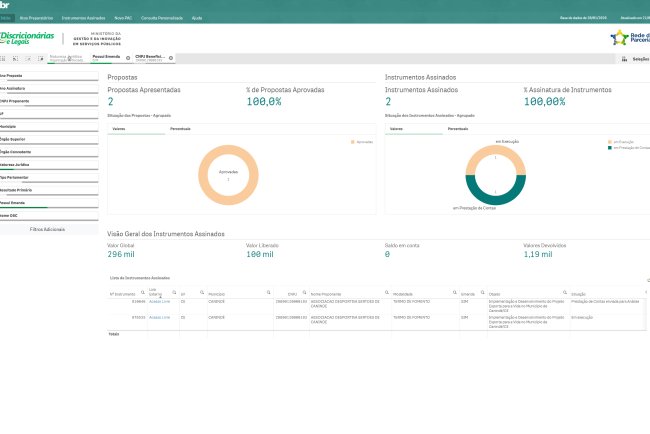Screen dimensions: 650x434
Task: Search in the Modalidade column
Action: pyautogui.click(x=455, y=293)
